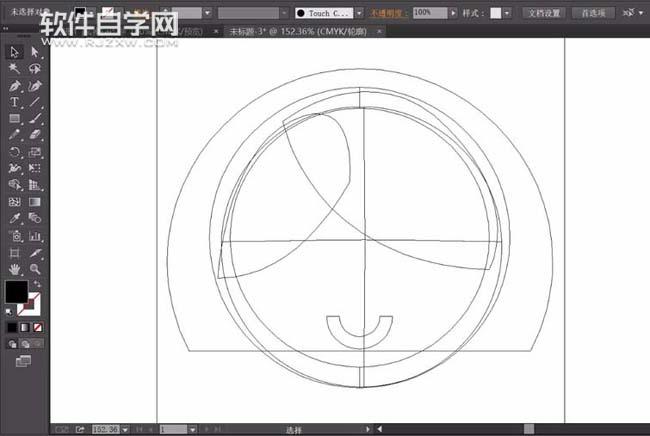Activate the Type tool
Viewport: 650px width, 436px height.
[x=15, y=102]
